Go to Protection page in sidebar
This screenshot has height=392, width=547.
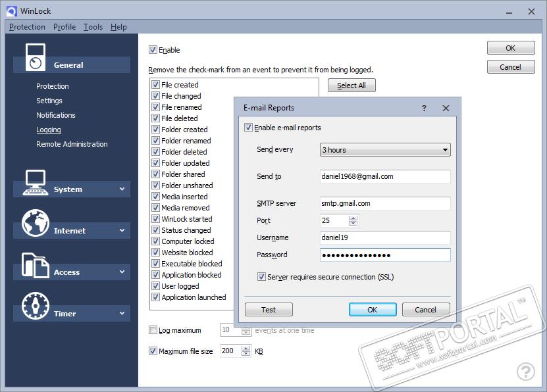pos(52,86)
